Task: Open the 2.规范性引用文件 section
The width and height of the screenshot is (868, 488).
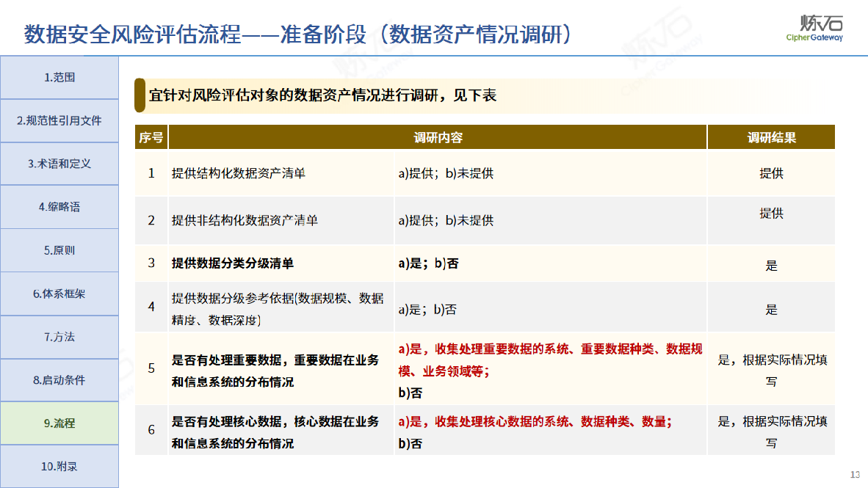Action: pos(59,120)
